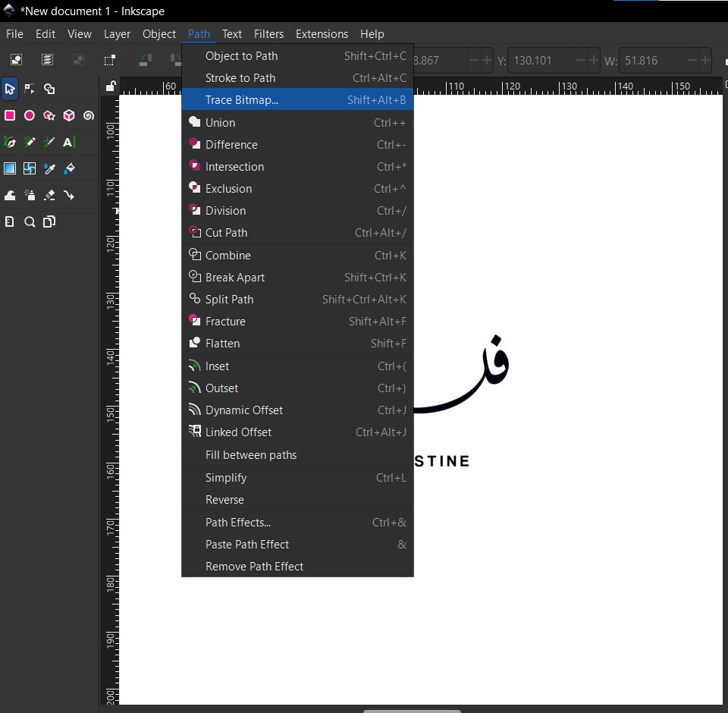Enable select-all objects toolbar button

click(x=17, y=60)
